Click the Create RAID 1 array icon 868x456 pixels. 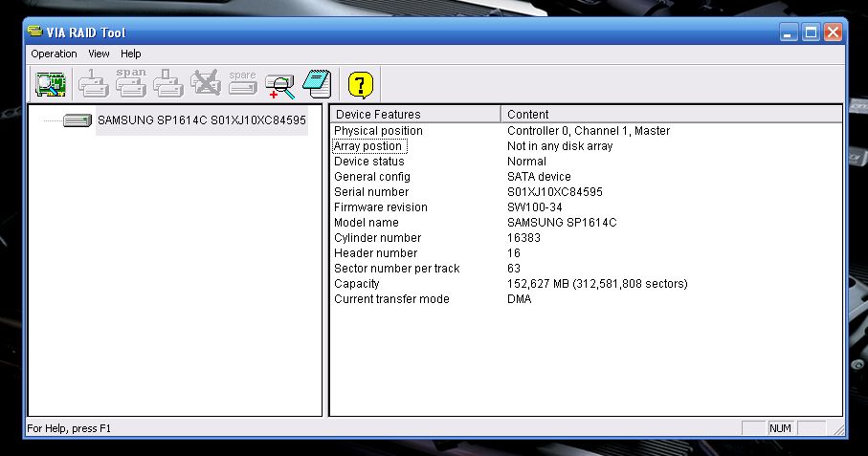(x=93, y=84)
